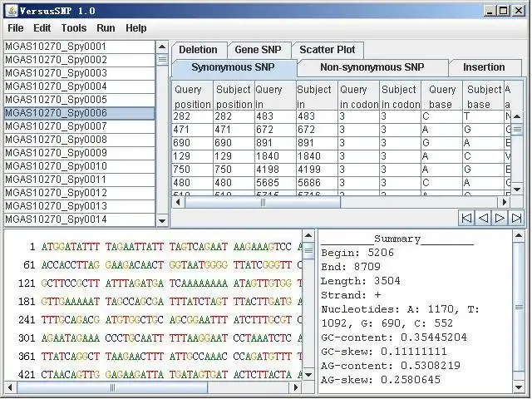The height and width of the screenshot is (399, 532).
Task: Switch to the Deletion tab
Action: pos(198,50)
